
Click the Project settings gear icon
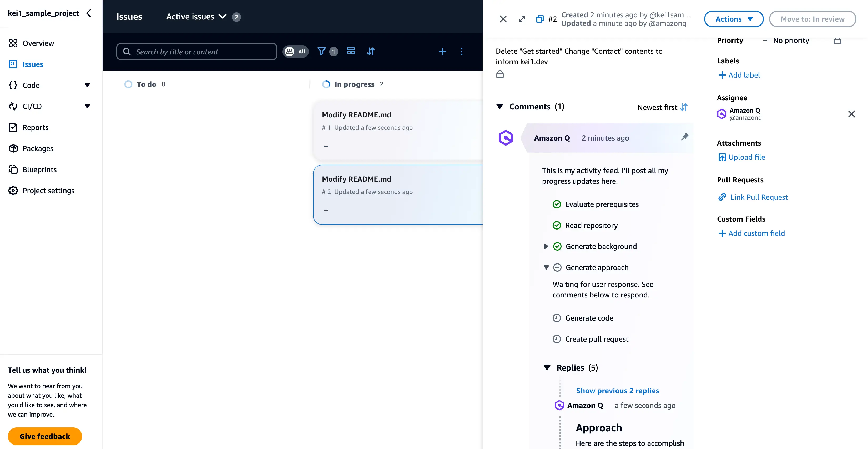pos(13,191)
